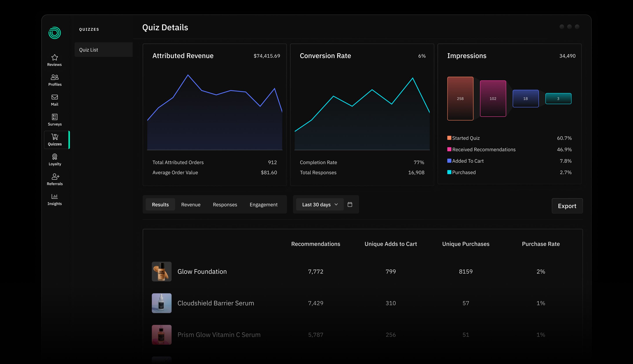Click the Unique Adds to Cart column header

391,244
